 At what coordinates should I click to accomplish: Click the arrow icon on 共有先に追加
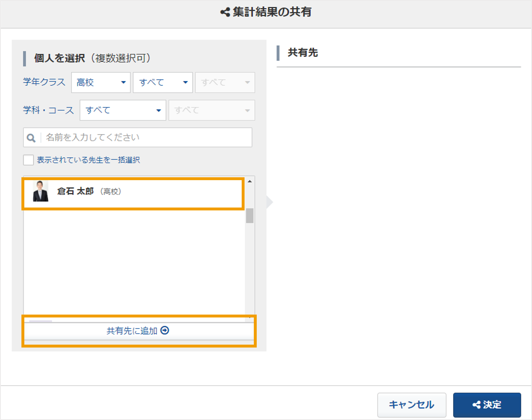click(x=165, y=330)
